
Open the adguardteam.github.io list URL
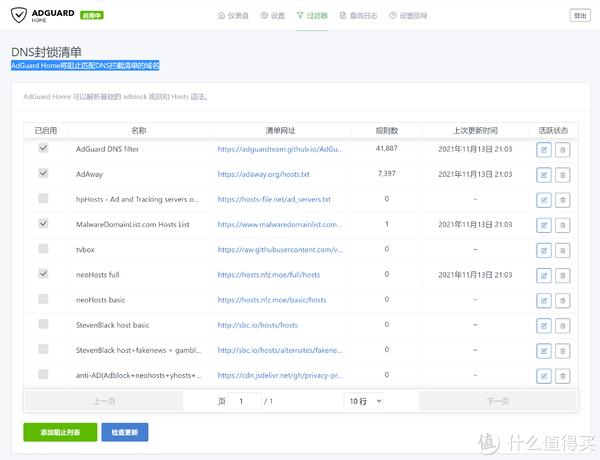pos(280,149)
